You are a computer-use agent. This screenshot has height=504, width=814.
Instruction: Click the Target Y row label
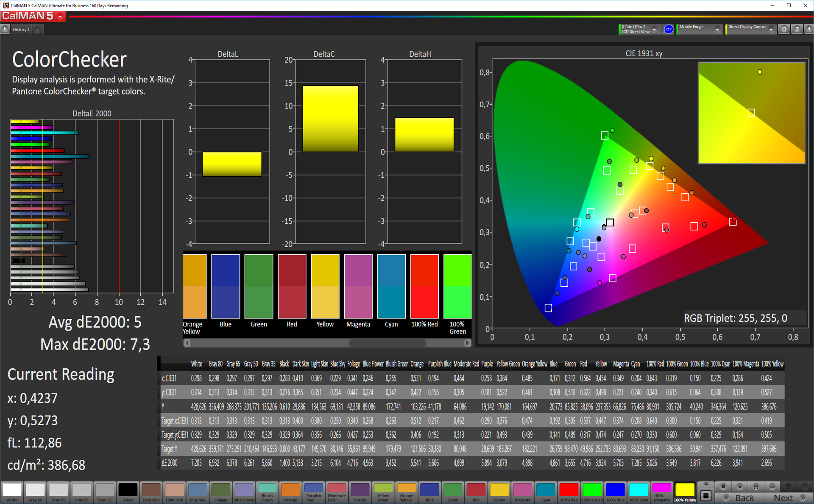coord(170,449)
